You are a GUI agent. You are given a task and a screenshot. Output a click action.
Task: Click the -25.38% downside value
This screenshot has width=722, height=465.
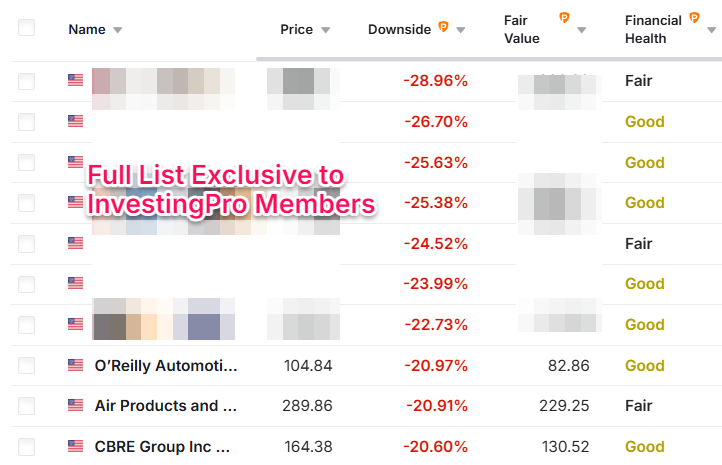pos(436,203)
